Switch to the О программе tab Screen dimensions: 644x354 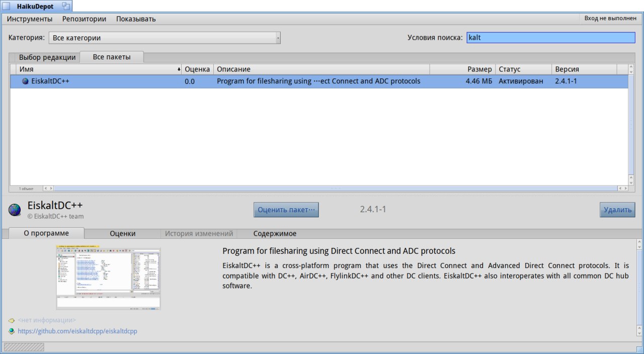(46, 233)
